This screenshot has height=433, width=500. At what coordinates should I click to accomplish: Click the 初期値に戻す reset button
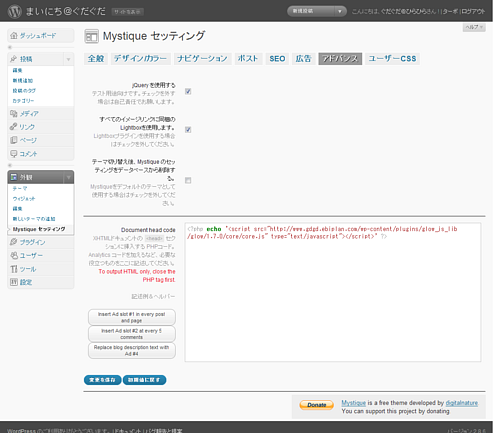[x=144, y=380]
